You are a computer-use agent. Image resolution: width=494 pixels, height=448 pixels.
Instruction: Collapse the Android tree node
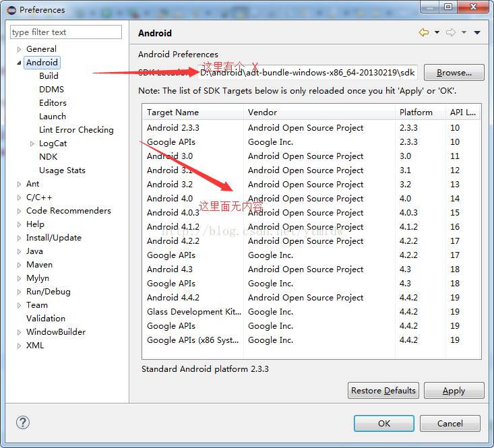[x=20, y=63]
